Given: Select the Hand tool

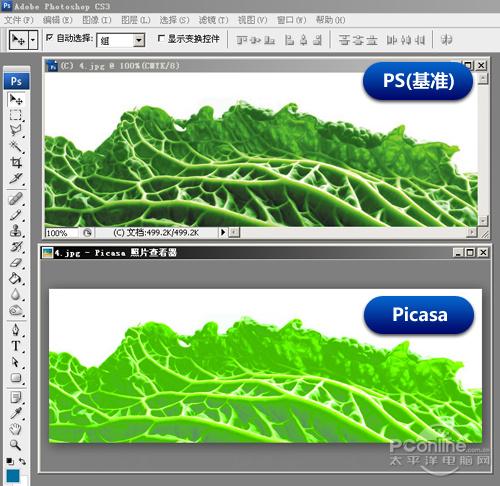Looking at the screenshot, I should [15, 429].
